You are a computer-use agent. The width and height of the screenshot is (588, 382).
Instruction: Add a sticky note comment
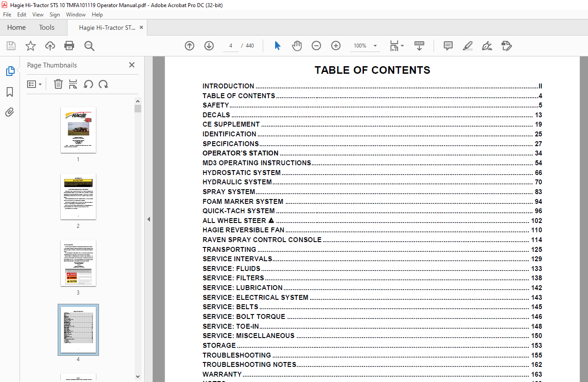pyautogui.click(x=448, y=46)
